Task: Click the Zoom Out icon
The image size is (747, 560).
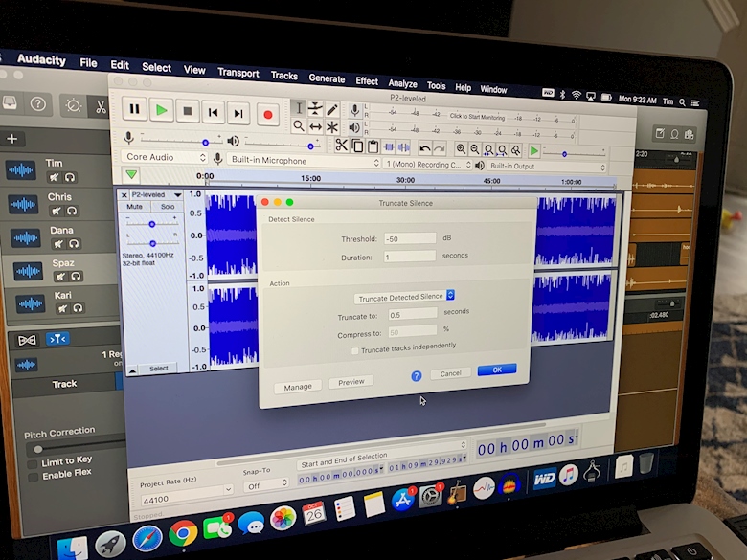Action: coord(474,150)
